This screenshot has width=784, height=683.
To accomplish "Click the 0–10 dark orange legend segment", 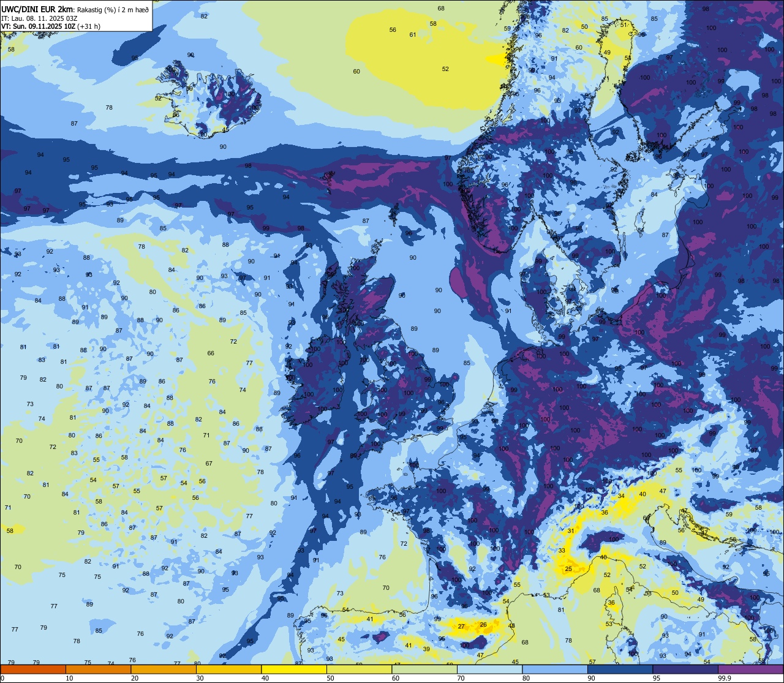I will click(x=33, y=669).
